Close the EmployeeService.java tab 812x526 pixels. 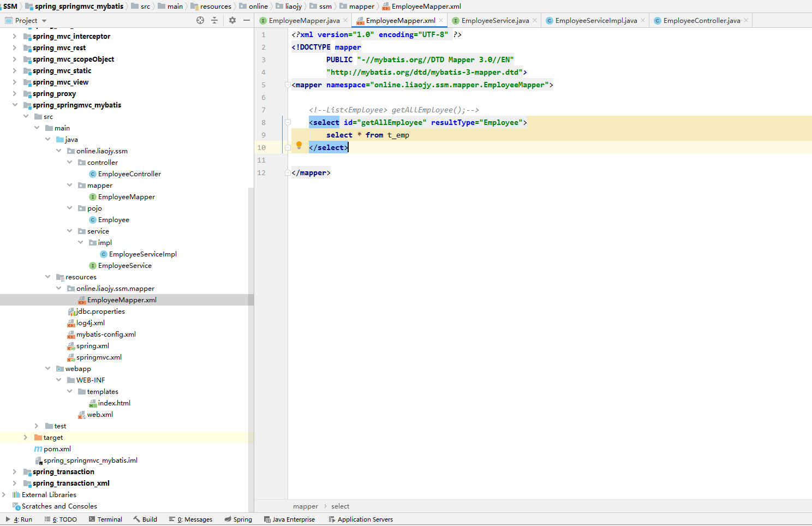[x=535, y=20]
